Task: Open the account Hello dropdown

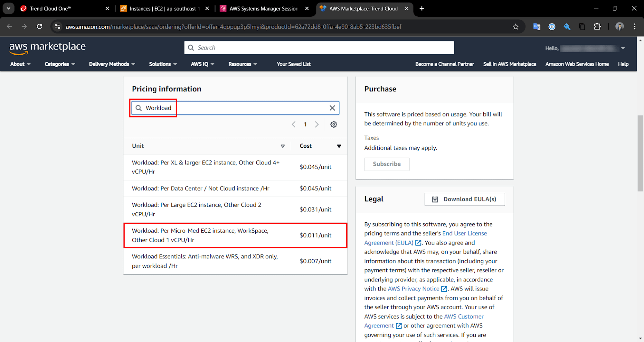Action: (x=585, y=48)
